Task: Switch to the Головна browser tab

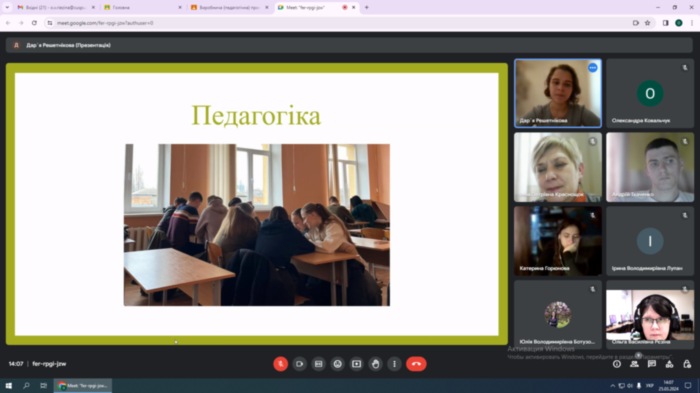Action: (142, 8)
